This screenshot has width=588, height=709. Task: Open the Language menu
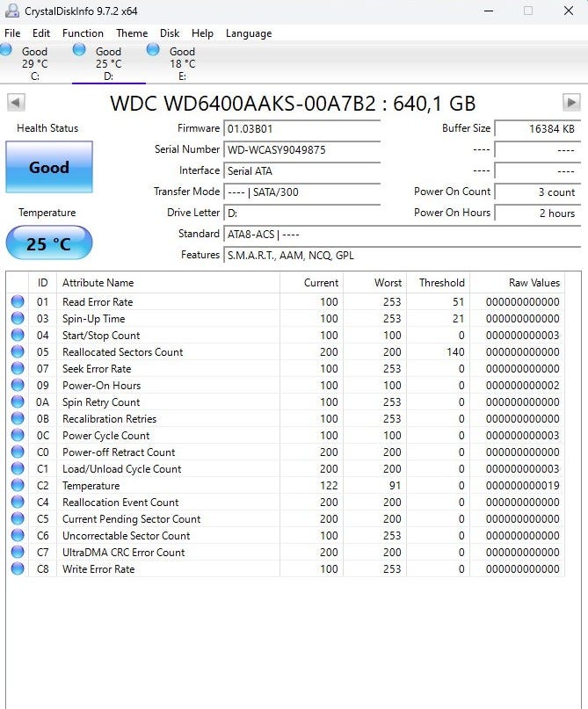pos(249,33)
